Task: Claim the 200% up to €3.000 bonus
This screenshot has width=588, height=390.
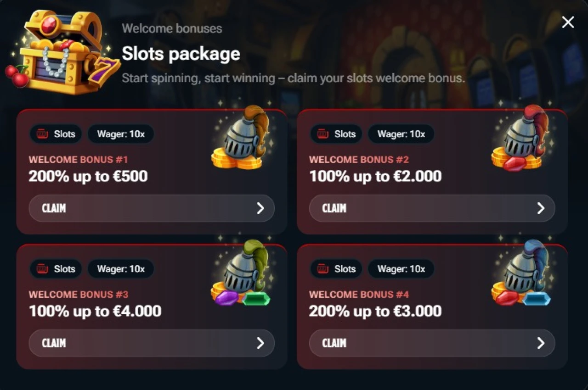Action: click(x=432, y=343)
